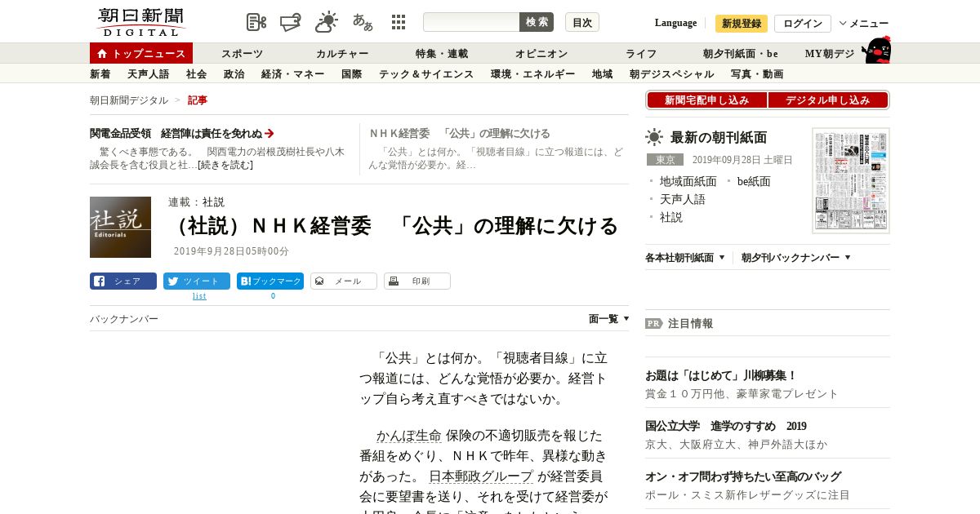The width and height of the screenshot is (980, 514).
Task: Print the article
Action: click(x=417, y=281)
